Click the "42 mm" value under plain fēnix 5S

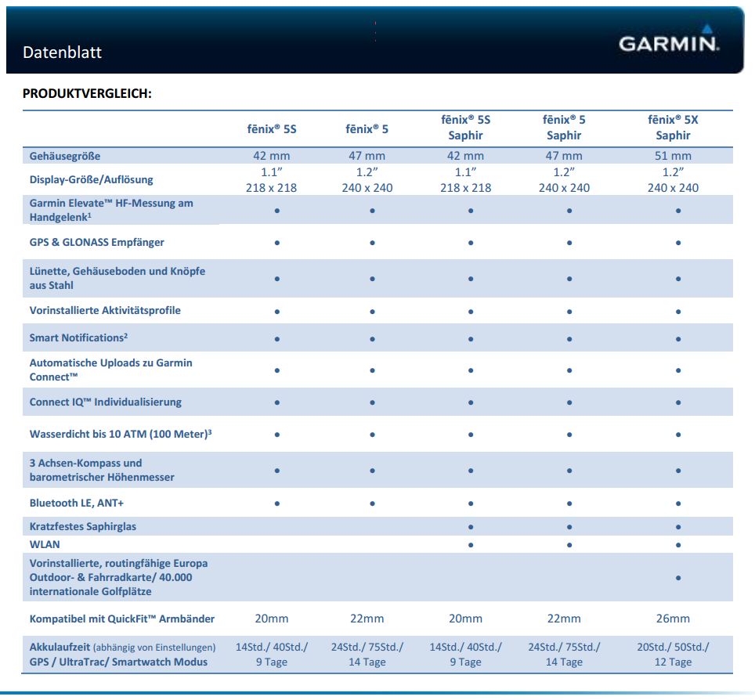tap(272, 156)
